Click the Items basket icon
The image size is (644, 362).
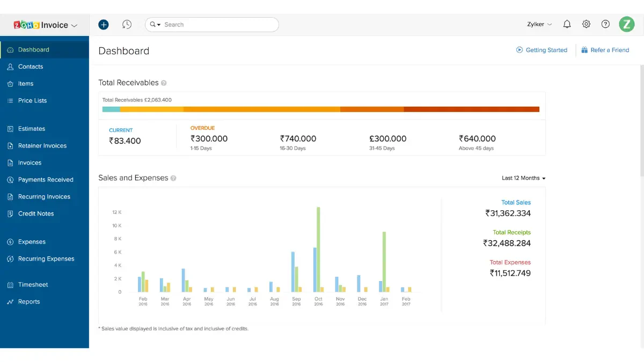pyautogui.click(x=10, y=84)
